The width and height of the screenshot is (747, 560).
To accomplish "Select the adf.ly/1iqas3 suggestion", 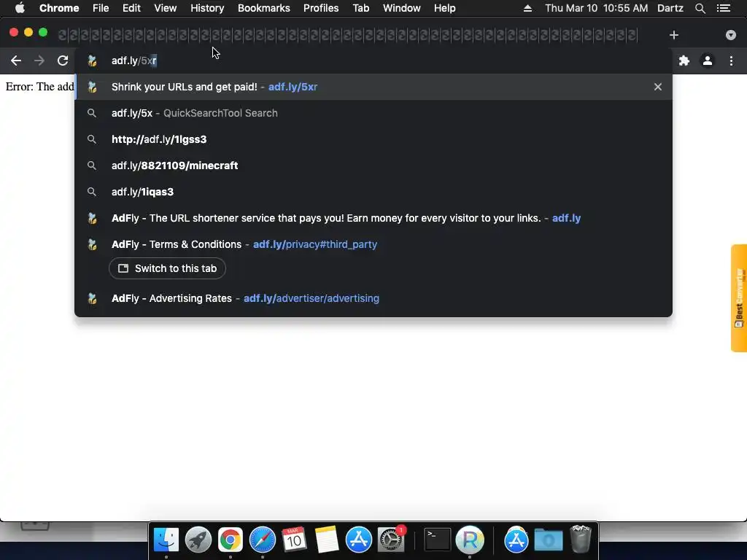I will pyautogui.click(x=373, y=192).
